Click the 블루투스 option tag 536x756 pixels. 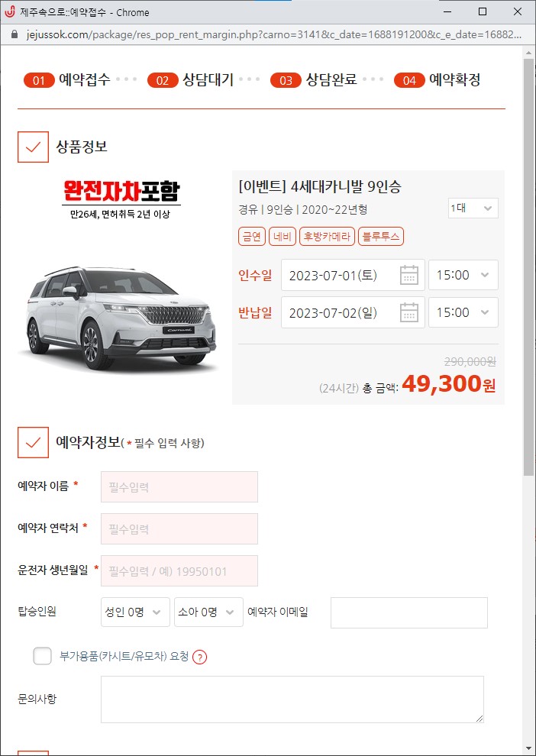pos(381,237)
